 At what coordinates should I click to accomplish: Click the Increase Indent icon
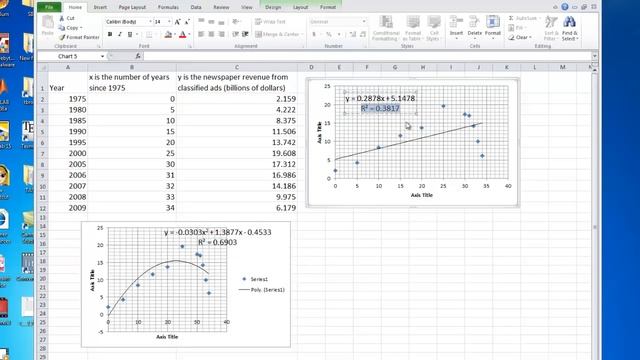point(245,34)
